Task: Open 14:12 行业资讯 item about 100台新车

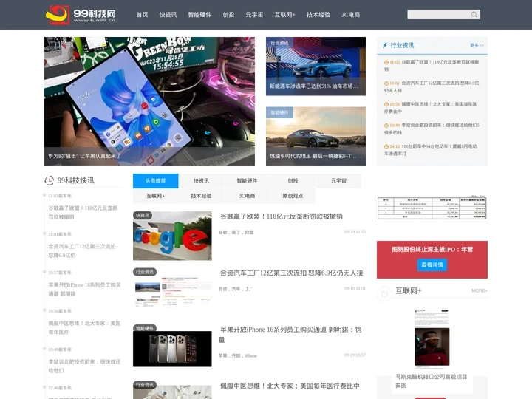Action: [x=431, y=150]
